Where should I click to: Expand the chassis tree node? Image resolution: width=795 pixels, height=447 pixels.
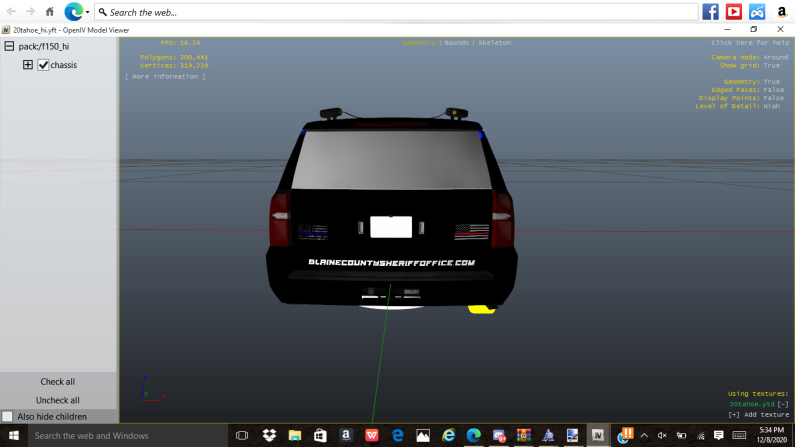pos(28,65)
